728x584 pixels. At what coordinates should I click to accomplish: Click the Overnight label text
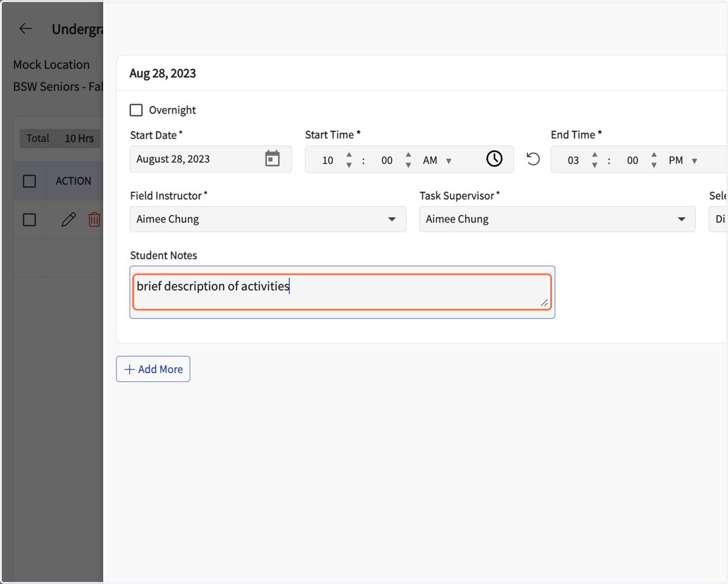click(x=172, y=110)
